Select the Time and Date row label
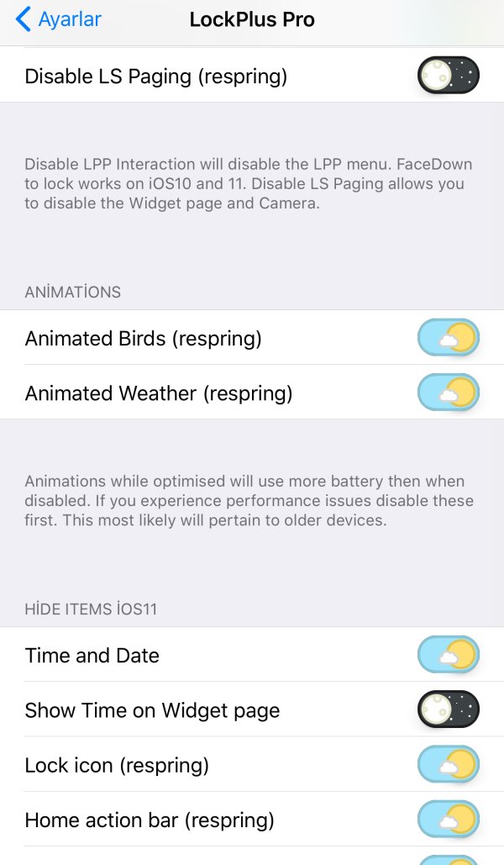504x865 pixels. pos(92,656)
